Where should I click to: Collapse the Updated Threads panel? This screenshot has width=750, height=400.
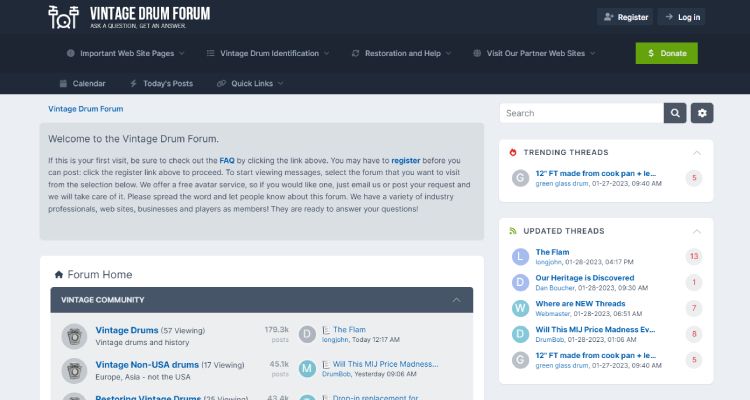(697, 232)
